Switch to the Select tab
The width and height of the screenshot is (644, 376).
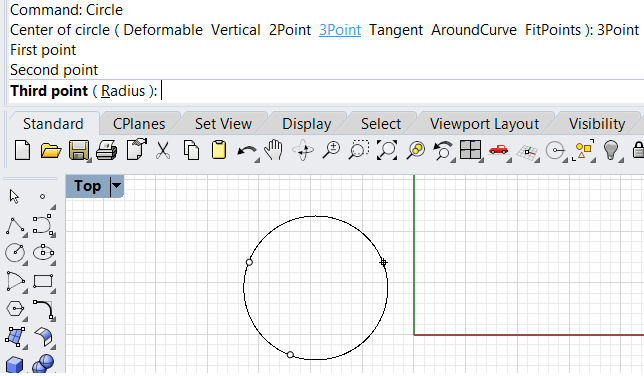381,124
